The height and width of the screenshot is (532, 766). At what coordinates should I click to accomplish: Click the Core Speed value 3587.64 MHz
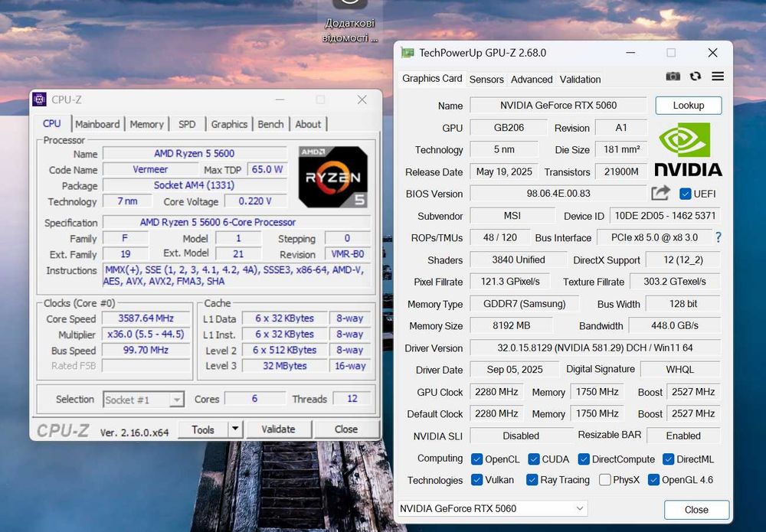click(x=146, y=318)
